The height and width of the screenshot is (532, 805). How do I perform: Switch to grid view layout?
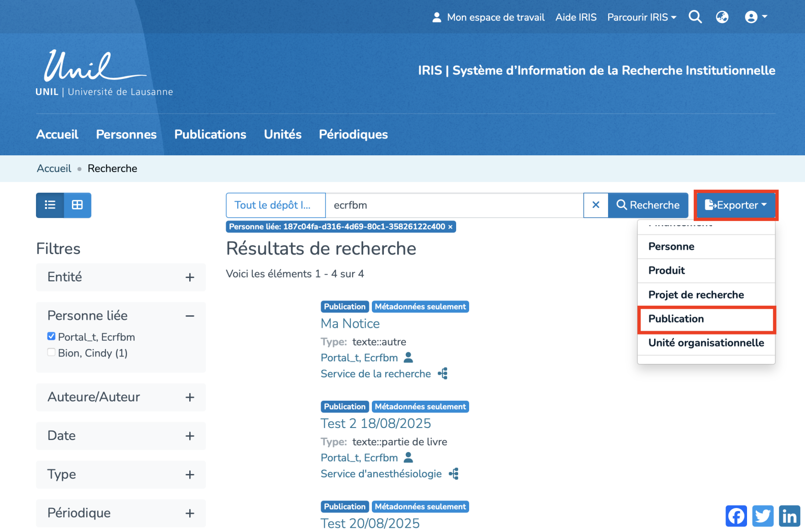click(77, 205)
